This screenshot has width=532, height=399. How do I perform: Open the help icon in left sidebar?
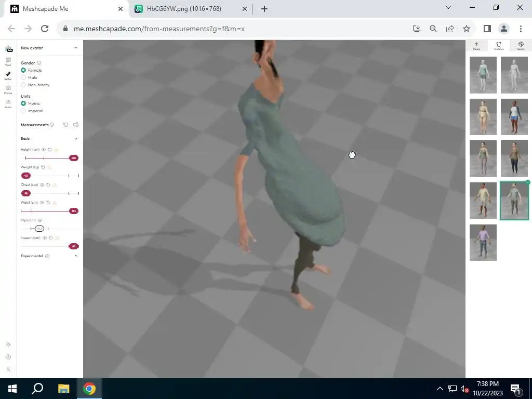tap(8, 357)
